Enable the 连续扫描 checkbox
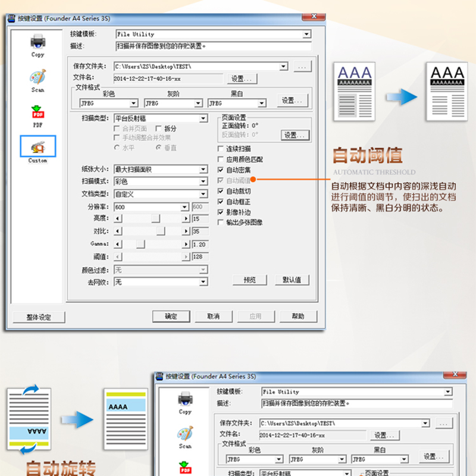This screenshot has width=476, height=476. [221, 149]
